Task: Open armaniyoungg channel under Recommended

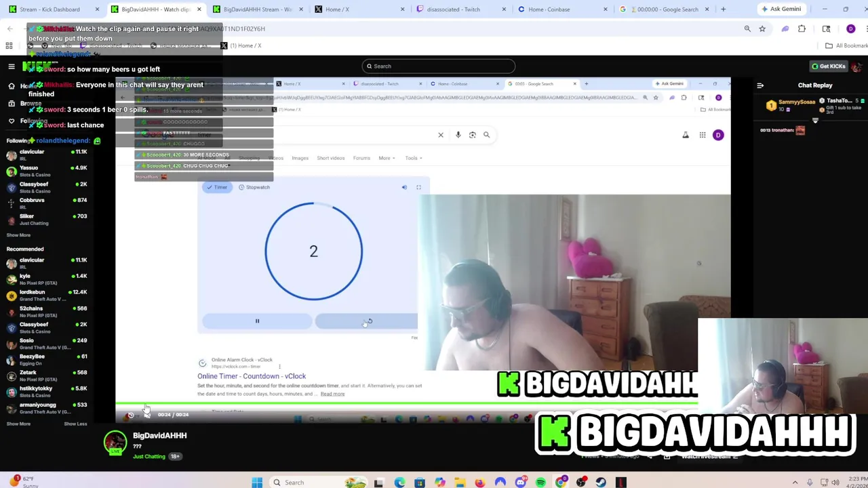Action: point(47,408)
